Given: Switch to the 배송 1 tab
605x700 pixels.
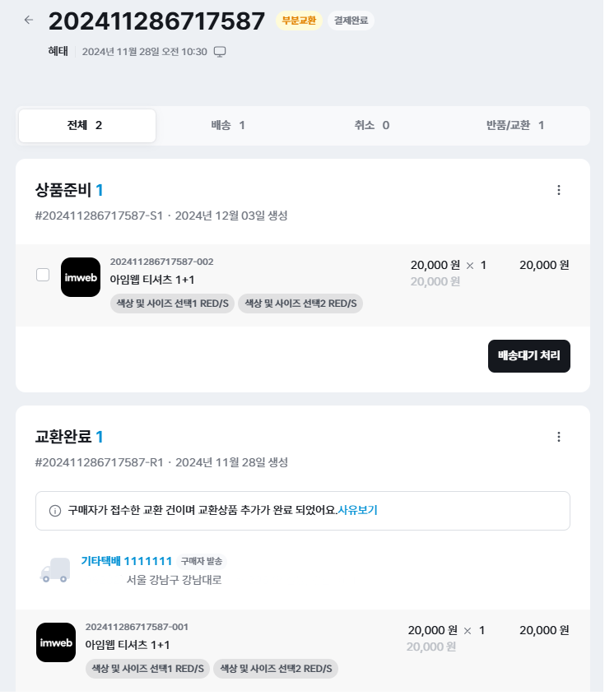Looking at the screenshot, I should [x=228, y=126].
